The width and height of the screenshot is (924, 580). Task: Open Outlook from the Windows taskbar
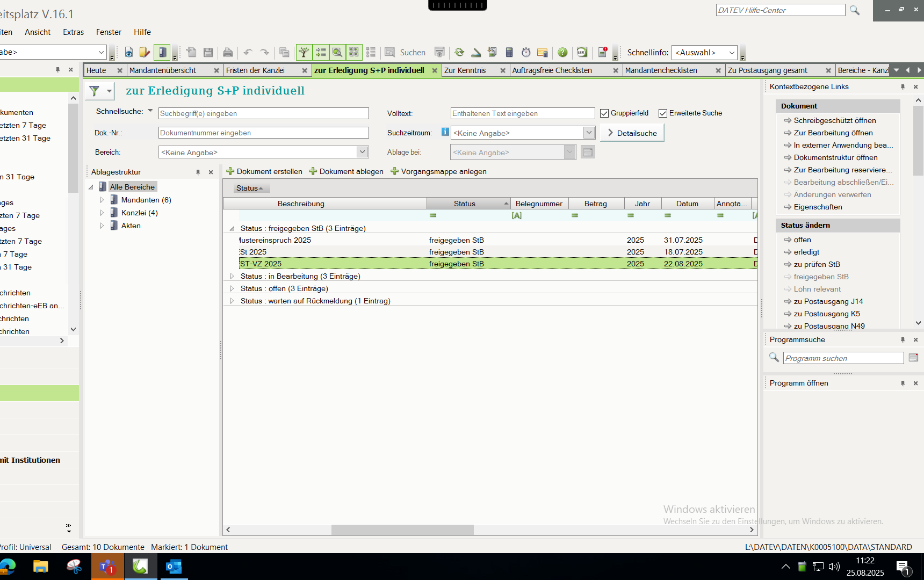click(x=174, y=567)
